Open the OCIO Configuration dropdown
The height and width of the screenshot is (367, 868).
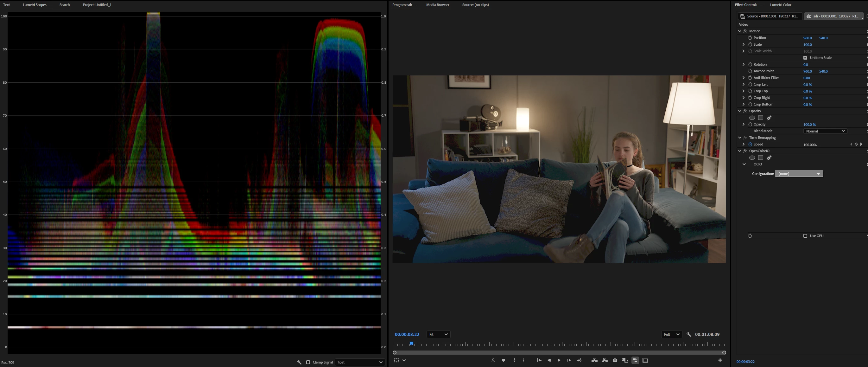point(799,174)
